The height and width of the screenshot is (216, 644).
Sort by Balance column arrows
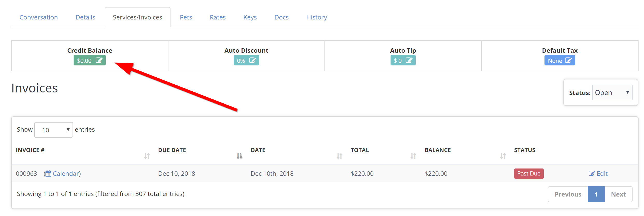tap(503, 156)
